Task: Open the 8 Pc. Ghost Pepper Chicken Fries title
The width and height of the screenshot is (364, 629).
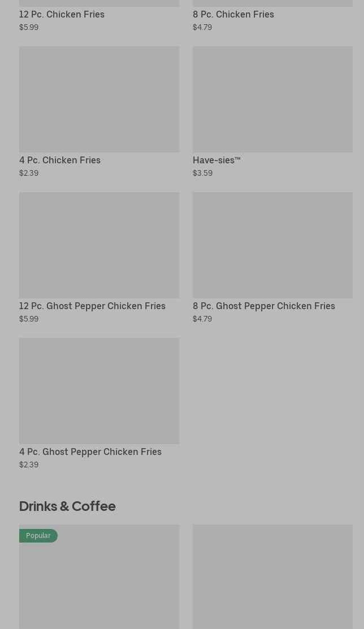Action: [263, 306]
